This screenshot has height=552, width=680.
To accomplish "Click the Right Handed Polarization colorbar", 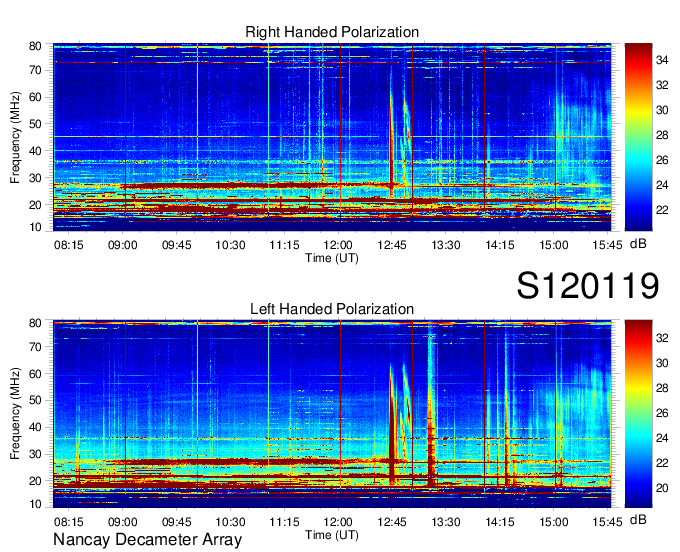I will click(x=638, y=137).
